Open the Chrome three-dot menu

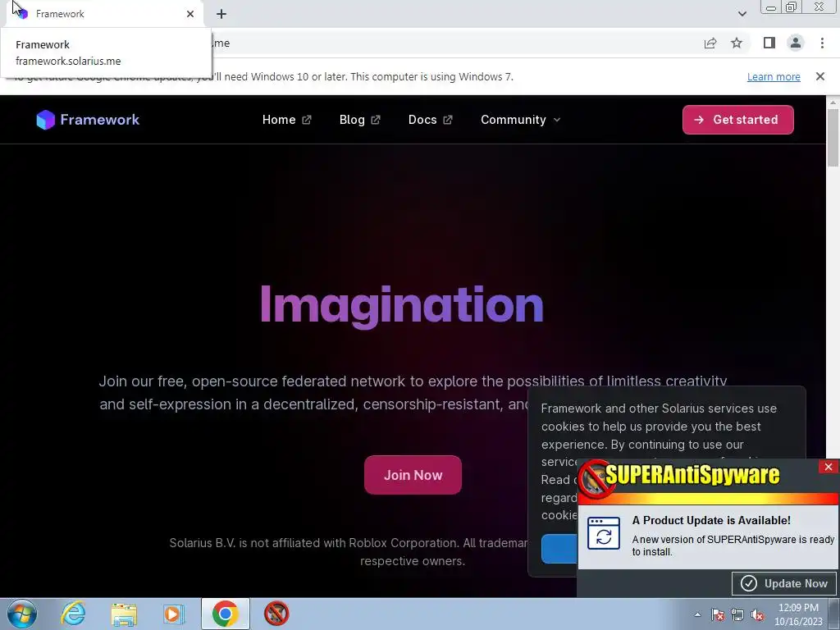[822, 43]
